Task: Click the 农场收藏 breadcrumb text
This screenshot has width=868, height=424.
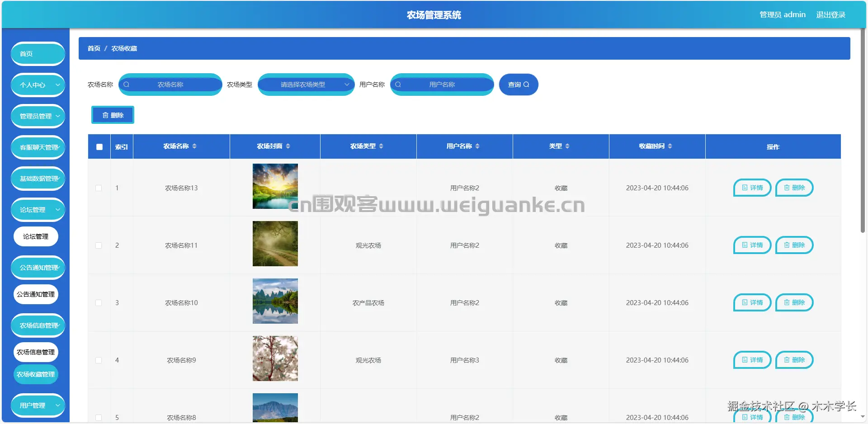Action: tap(124, 48)
